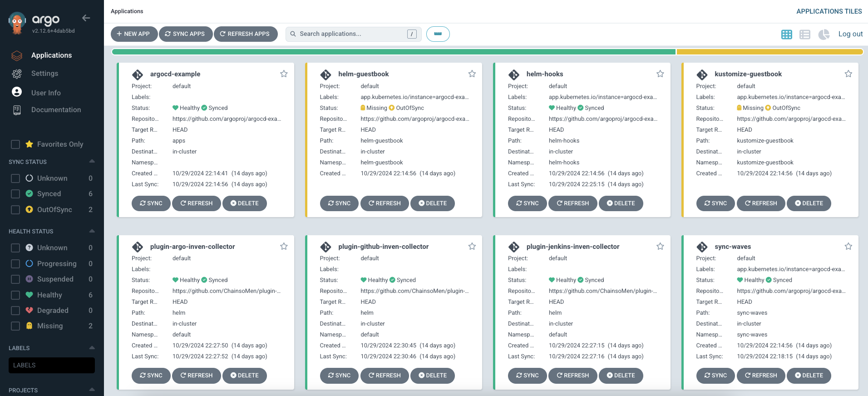The width and height of the screenshot is (868, 396).
Task: Sync the argocd-example application
Action: pyautogui.click(x=151, y=203)
